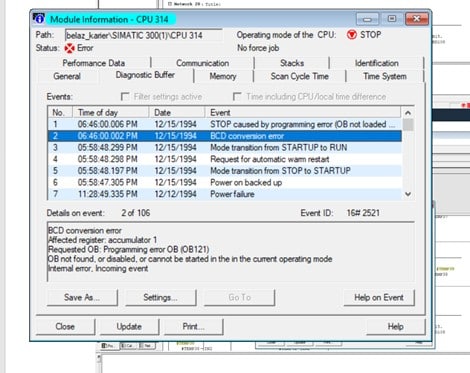
Task: Close the dialog with Close button
Action: click(x=65, y=327)
